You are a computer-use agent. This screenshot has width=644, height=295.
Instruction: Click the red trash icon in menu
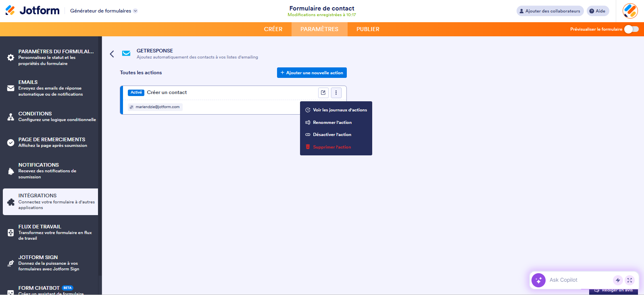308,147
